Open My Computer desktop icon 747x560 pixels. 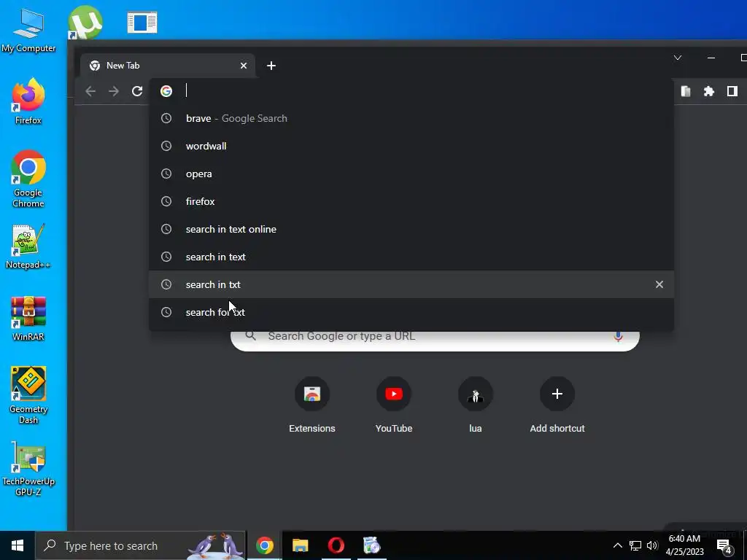28,31
